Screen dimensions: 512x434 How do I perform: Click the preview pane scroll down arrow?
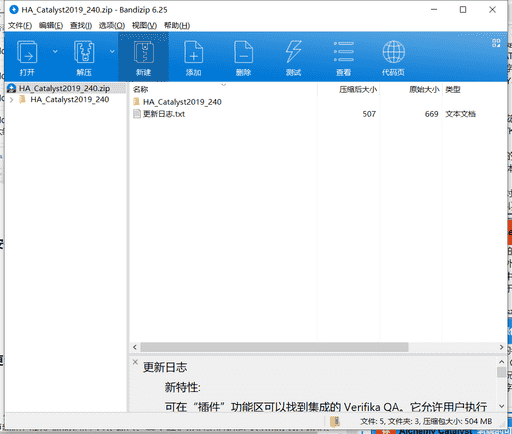[x=501, y=406]
